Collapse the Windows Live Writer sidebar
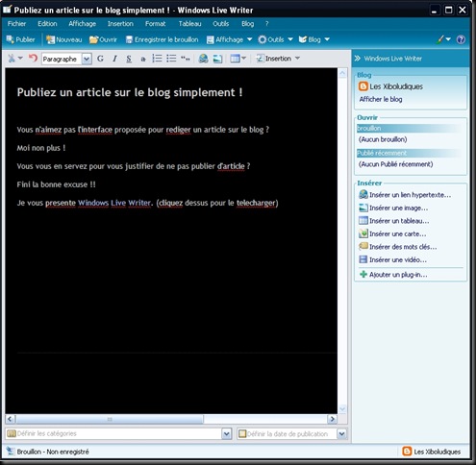 [358, 59]
